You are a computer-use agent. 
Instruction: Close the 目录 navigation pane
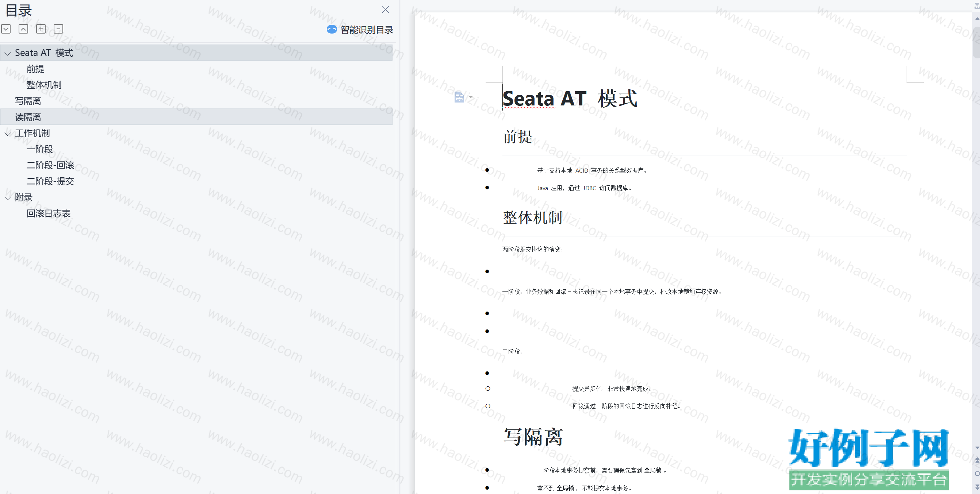[385, 9]
